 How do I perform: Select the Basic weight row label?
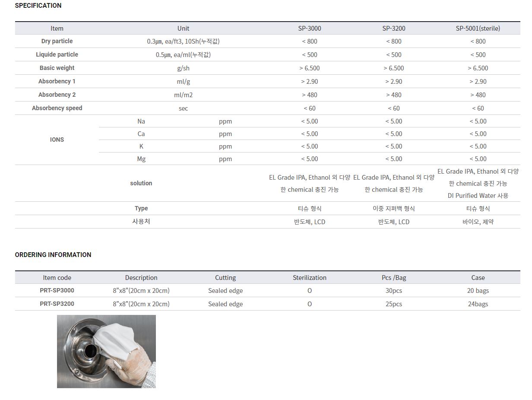click(57, 68)
